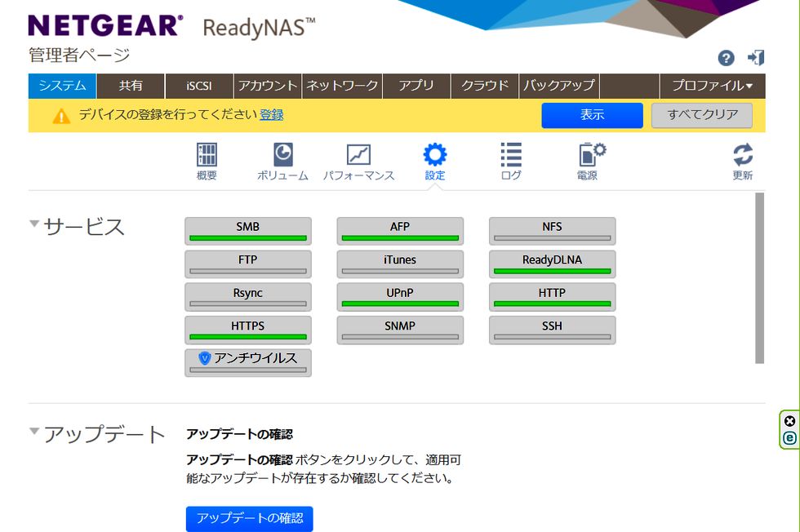Follow the 登録 registration link
This screenshot has width=800, height=532.
click(271, 115)
